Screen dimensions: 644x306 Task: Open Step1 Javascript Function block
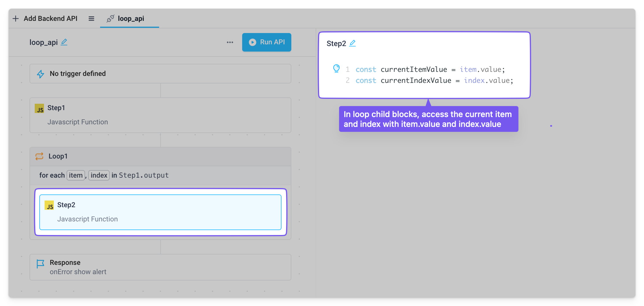[160, 115]
